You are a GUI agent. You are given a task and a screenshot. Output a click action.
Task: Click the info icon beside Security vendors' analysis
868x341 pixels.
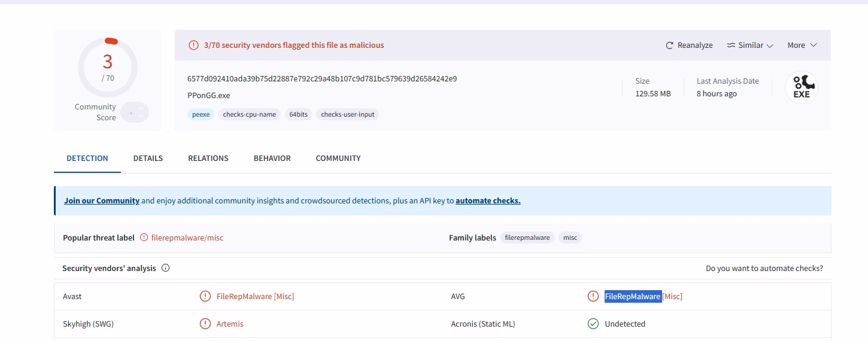coord(166,268)
